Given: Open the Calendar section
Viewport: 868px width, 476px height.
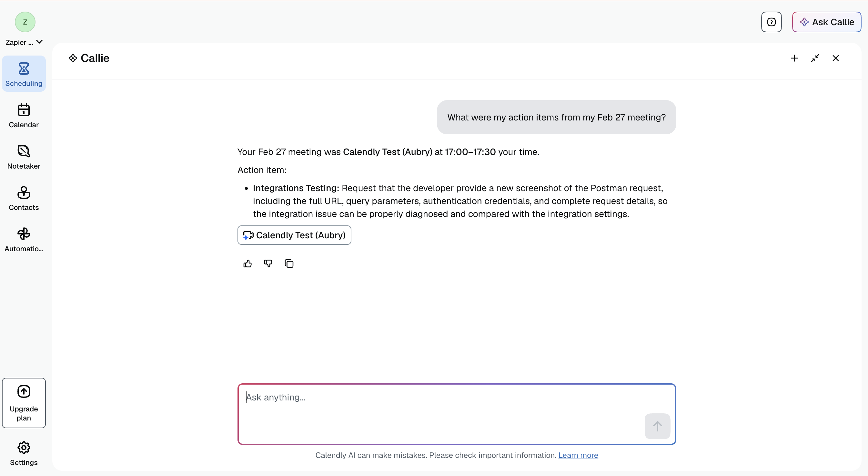Looking at the screenshot, I should [24, 116].
